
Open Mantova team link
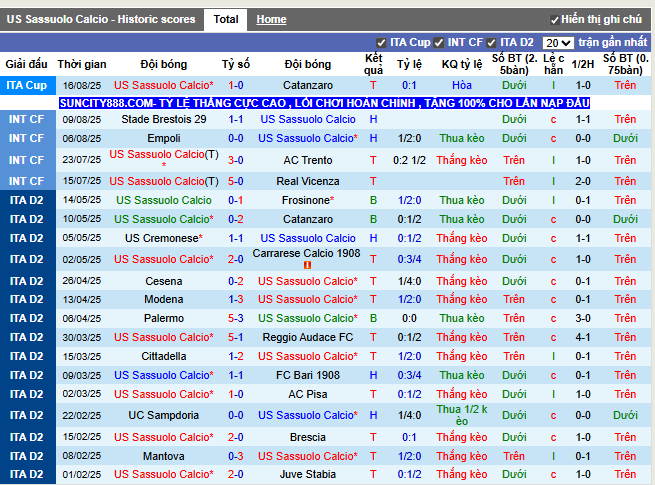164,457
